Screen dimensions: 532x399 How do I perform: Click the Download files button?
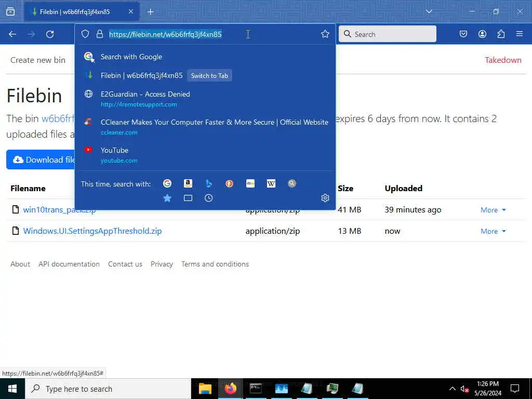(41, 159)
